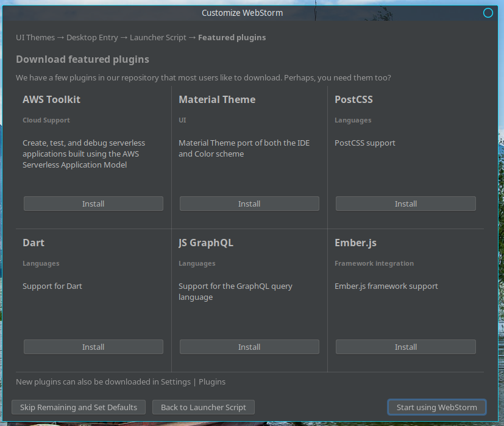Install the Material Theme plugin
This screenshot has height=426, width=504.
tap(249, 204)
